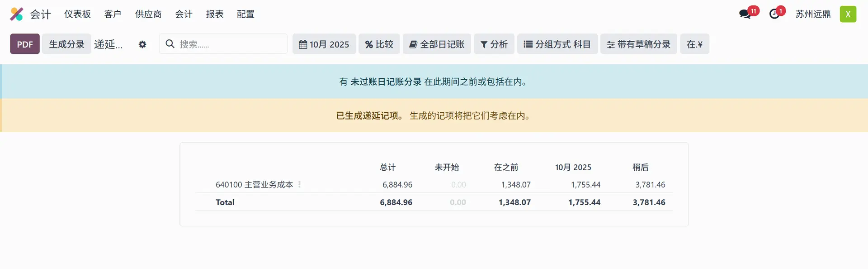Open the chat messages icon
The image size is (868, 269).
745,14
